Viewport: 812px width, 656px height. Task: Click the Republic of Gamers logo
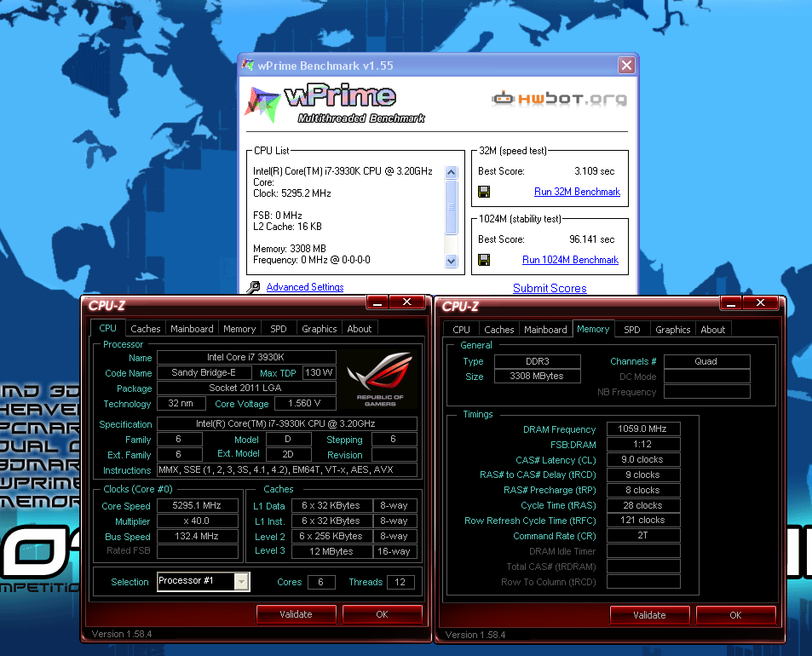pyautogui.click(x=381, y=379)
